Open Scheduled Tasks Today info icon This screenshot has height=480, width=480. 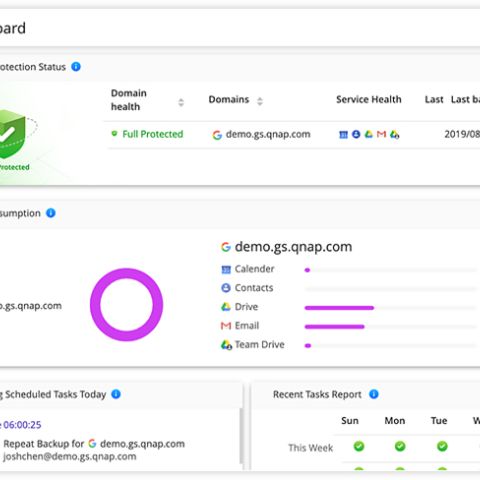pyautogui.click(x=116, y=394)
